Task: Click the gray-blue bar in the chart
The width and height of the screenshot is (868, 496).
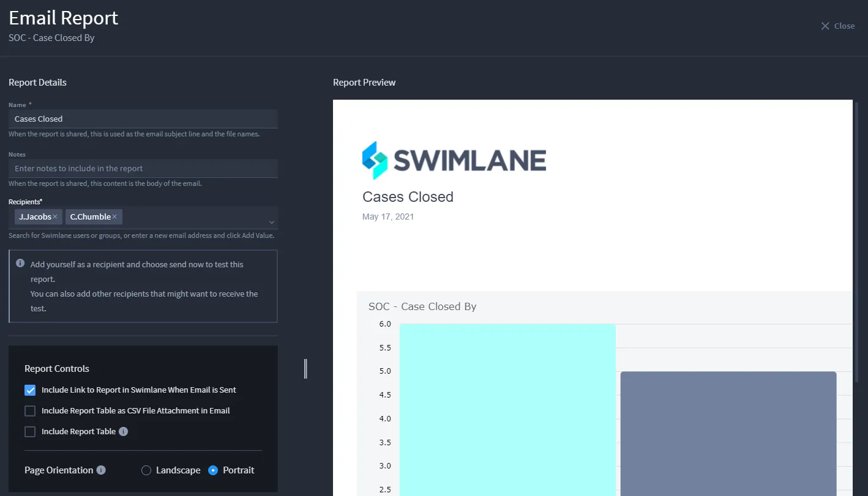Action: 728,434
